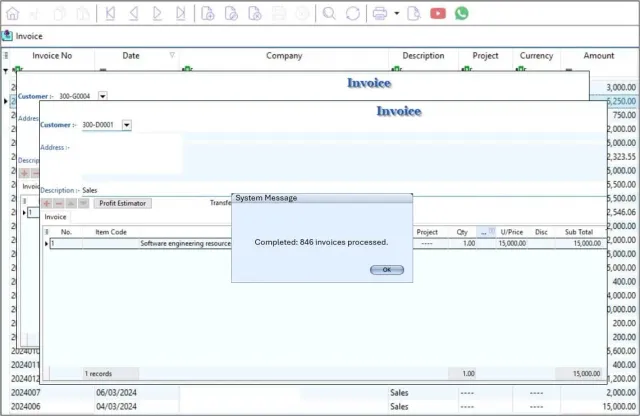Open the WhatsApp support icon

[x=462, y=13]
